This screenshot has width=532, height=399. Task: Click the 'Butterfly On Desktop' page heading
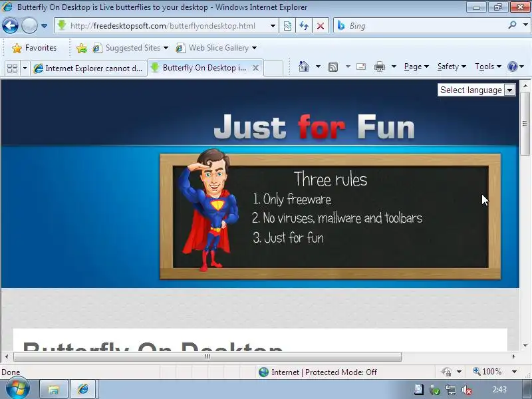tap(153, 345)
